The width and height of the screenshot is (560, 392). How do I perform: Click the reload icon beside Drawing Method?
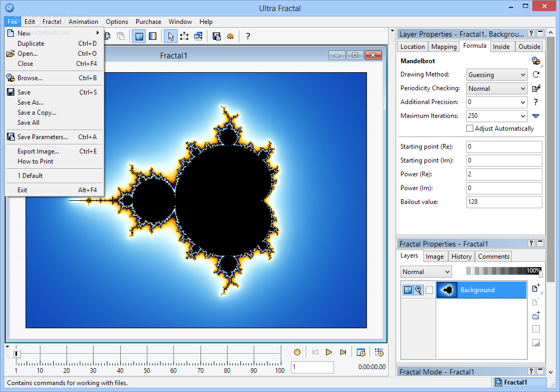536,74
